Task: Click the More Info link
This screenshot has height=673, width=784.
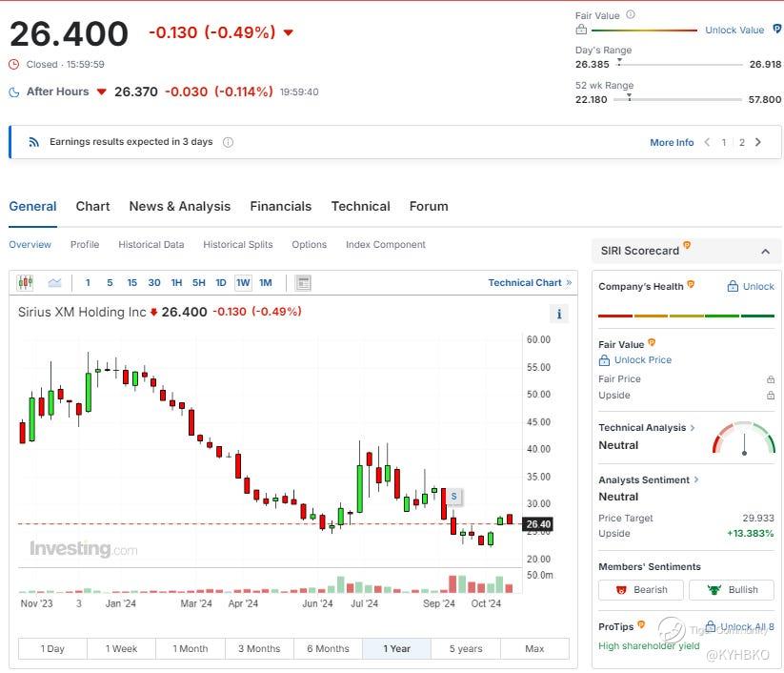Action: point(672,142)
